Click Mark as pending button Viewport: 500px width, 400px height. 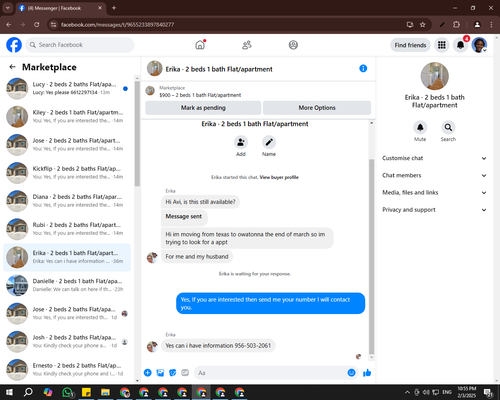point(203,108)
